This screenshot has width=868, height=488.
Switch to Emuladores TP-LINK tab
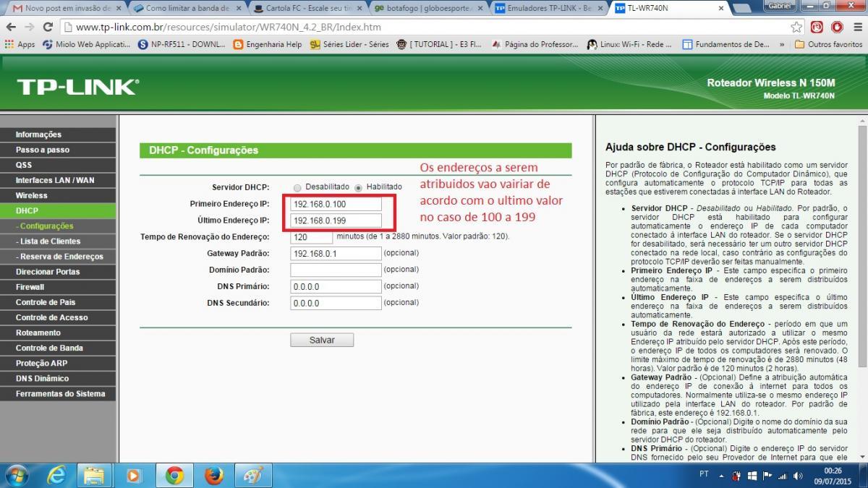tap(548, 8)
